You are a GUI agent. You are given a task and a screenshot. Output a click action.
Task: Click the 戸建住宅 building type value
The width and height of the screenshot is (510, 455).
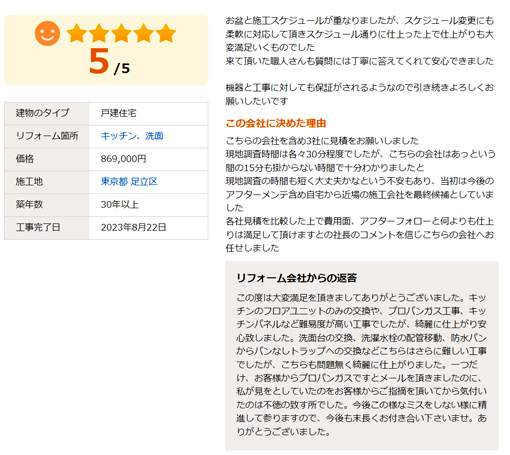(119, 113)
